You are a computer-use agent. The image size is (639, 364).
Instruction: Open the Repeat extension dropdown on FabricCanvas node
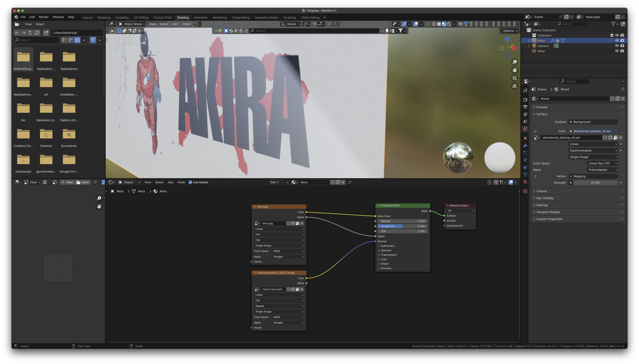(x=279, y=306)
